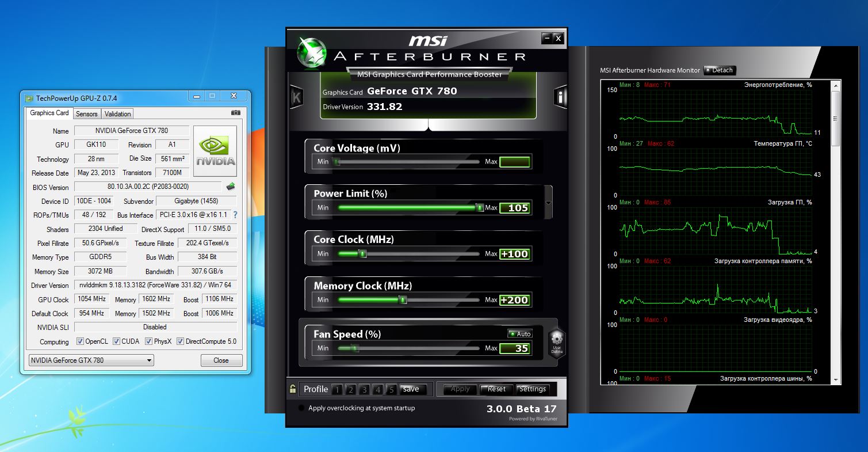
Task: Click the Device ID value 10DE - 1004
Action: pyautogui.click(x=94, y=201)
